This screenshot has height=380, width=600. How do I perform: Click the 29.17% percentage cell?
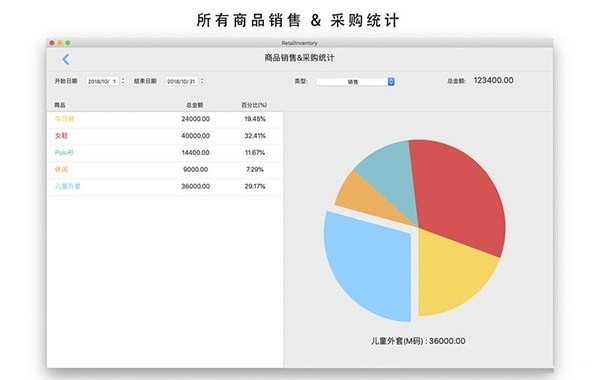coord(255,186)
